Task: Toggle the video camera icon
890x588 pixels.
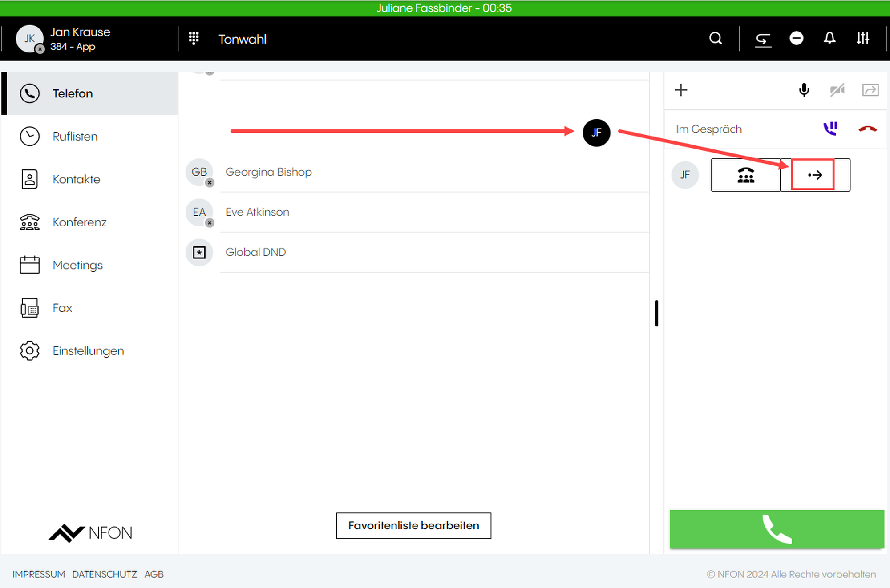Action: tap(837, 90)
